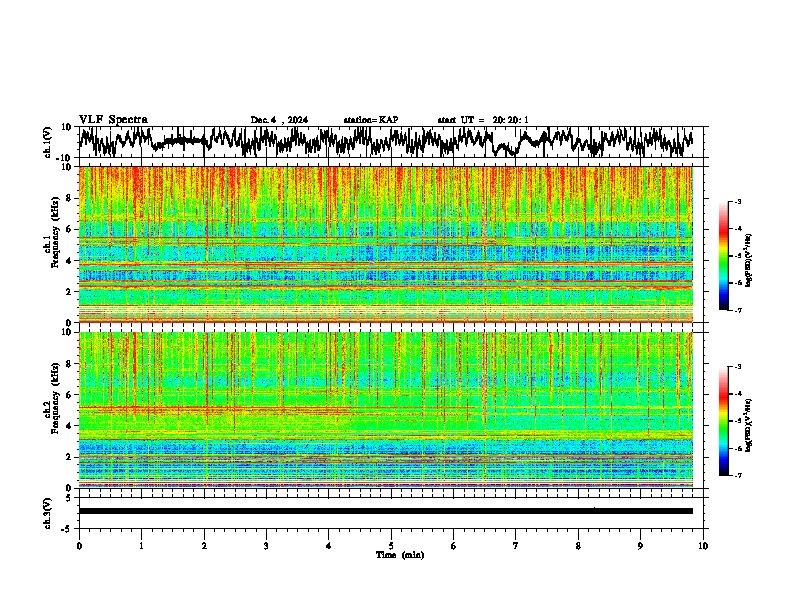
Task: Click time axis tick label "8"
Action: [578, 546]
